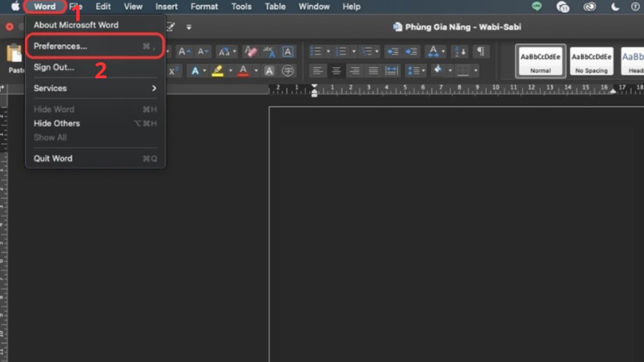Viewport: 644px width, 362px height.
Task: Open the Insert menu in menu bar
Action: point(166,6)
